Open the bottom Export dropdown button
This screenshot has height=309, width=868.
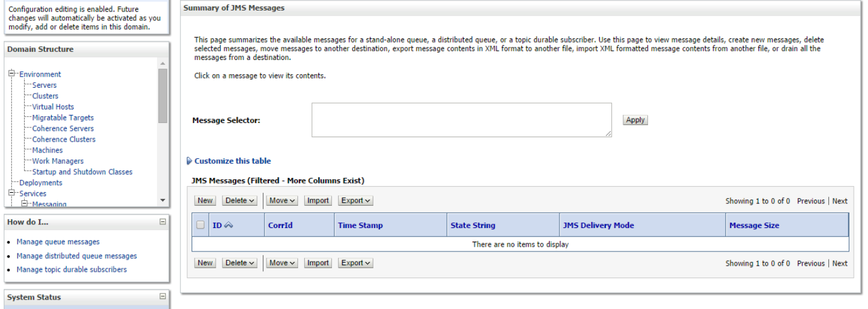[356, 263]
